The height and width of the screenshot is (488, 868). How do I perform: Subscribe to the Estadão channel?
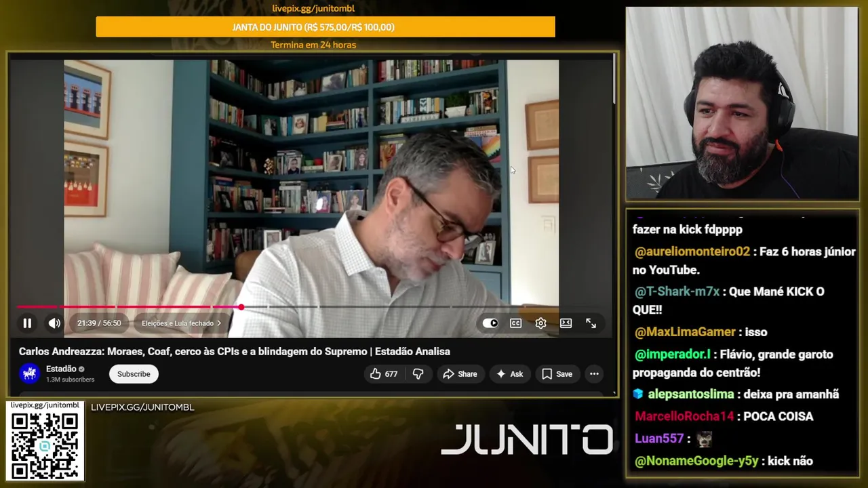(134, 374)
